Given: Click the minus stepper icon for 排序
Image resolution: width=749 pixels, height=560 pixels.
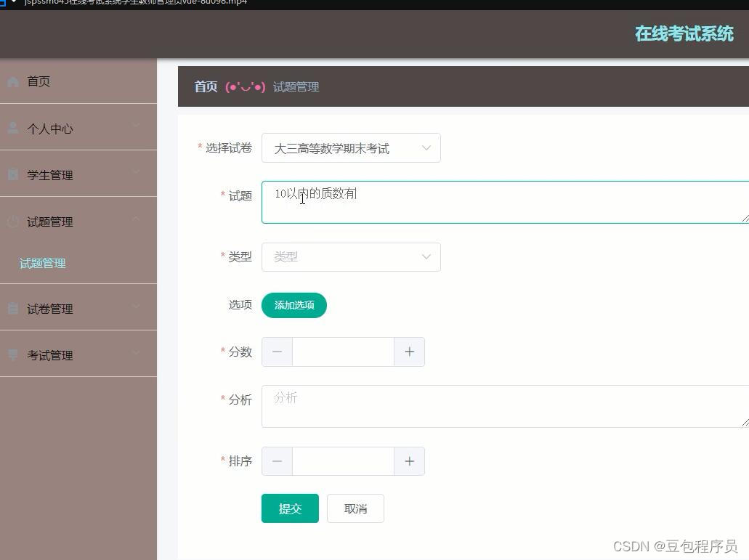Looking at the screenshot, I should pyautogui.click(x=277, y=461).
